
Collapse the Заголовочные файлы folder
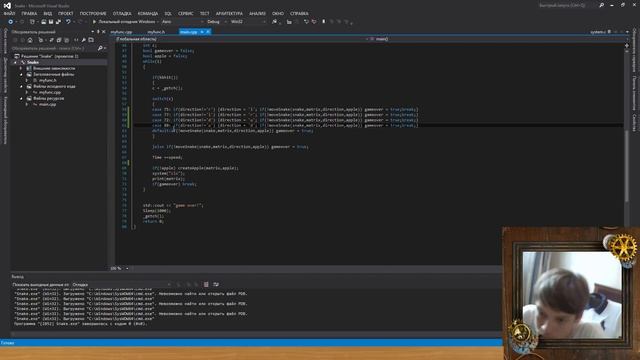[x=21, y=75]
